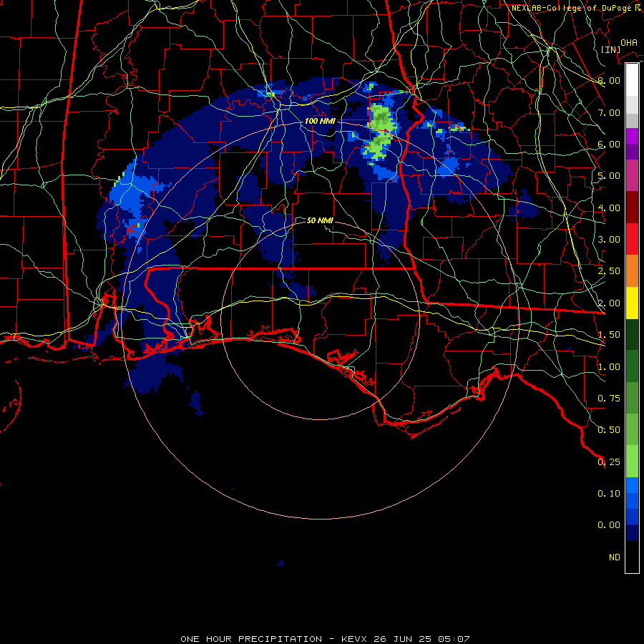The image size is (644, 644).
Task: Pick the magenta swatch above 6.00
Action: pos(632,136)
